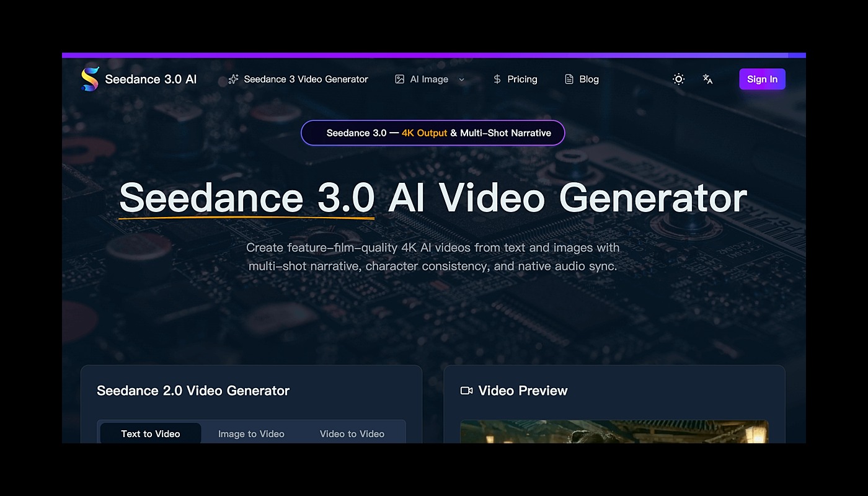Go to the Pricing page
This screenshot has width=868, height=496.
515,79
